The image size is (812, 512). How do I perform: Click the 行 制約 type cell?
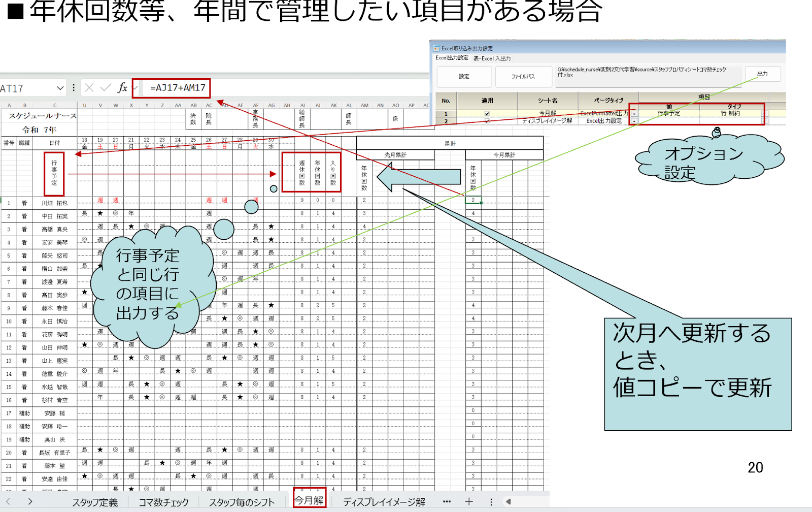[731, 113]
